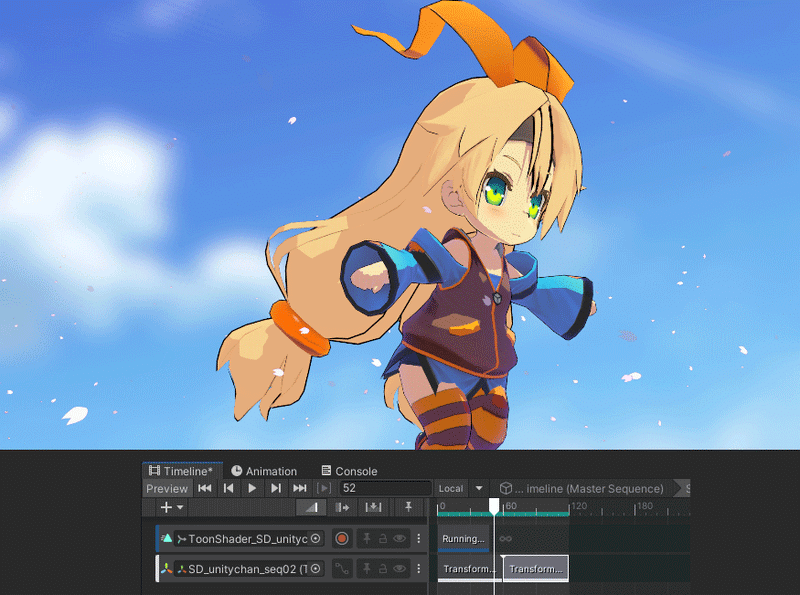Select the highlighted second Transform clip
This screenshot has width=800, height=595.
[x=536, y=568]
